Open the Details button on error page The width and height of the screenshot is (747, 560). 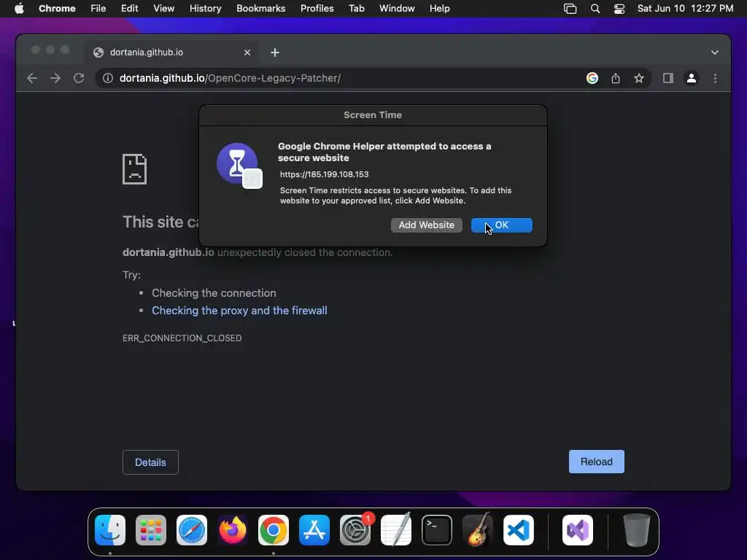pos(150,462)
